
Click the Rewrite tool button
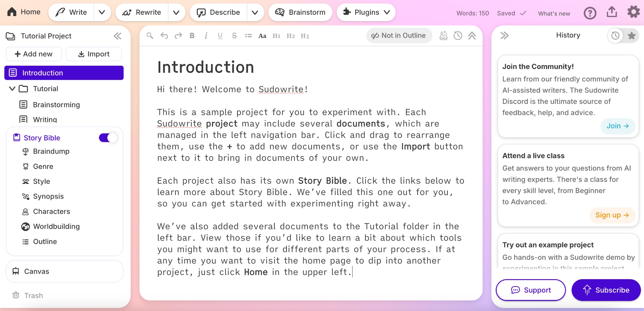point(142,12)
